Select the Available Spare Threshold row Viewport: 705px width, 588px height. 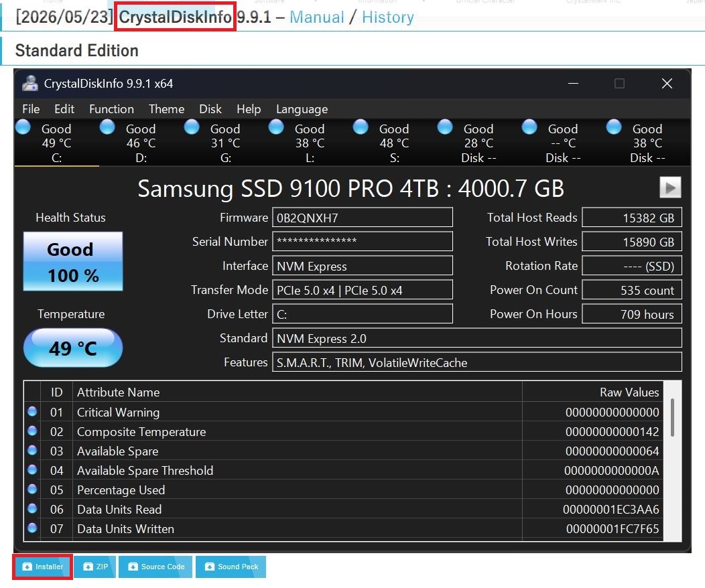(x=344, y=470)
